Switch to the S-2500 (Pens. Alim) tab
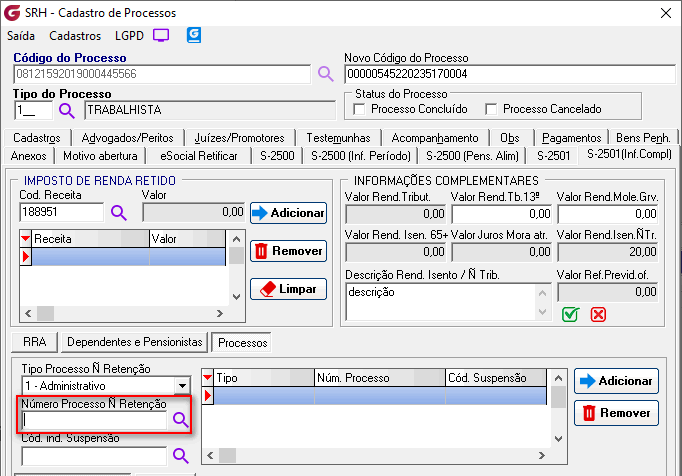This screenshot has height=476, width=682. [473, 155]
